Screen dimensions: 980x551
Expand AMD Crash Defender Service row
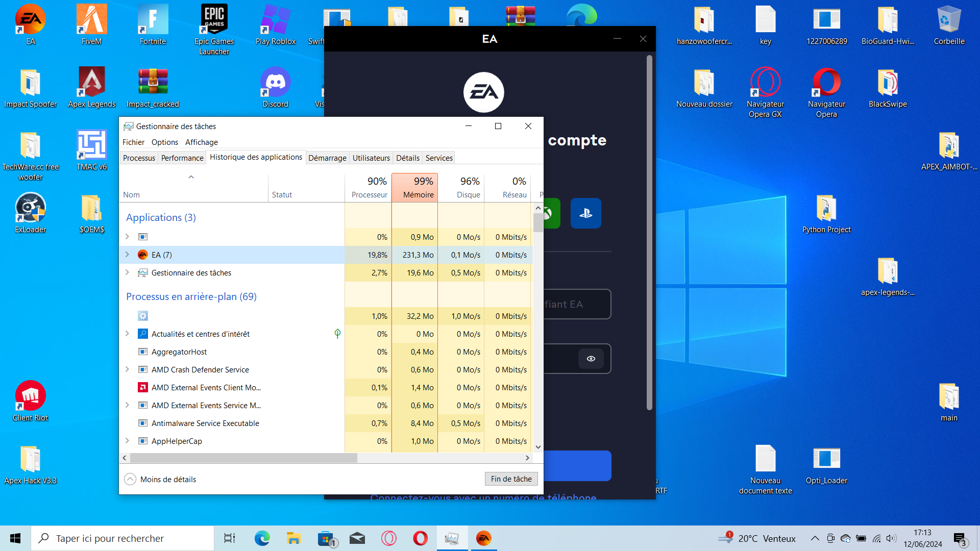[x=127, y=369]
